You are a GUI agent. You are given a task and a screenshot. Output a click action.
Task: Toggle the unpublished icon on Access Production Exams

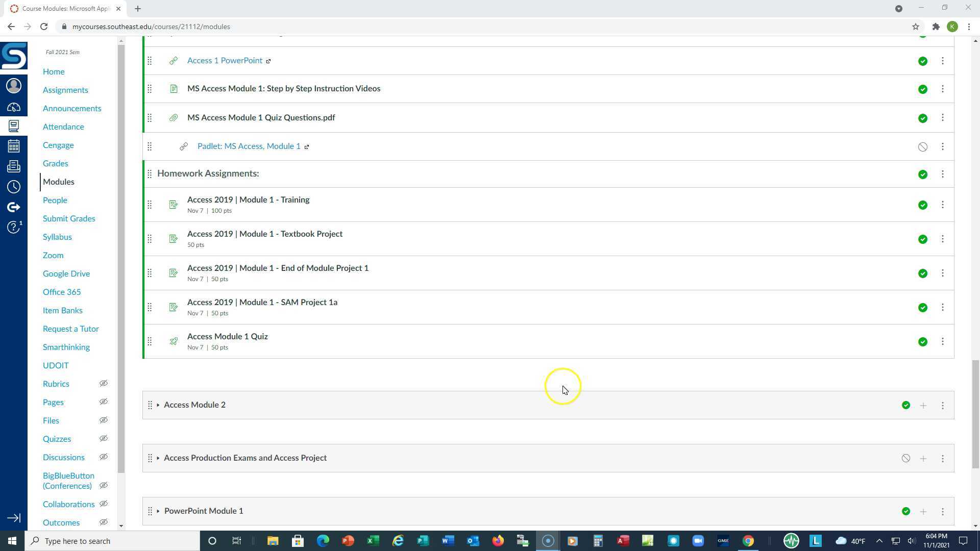(906, 458)
